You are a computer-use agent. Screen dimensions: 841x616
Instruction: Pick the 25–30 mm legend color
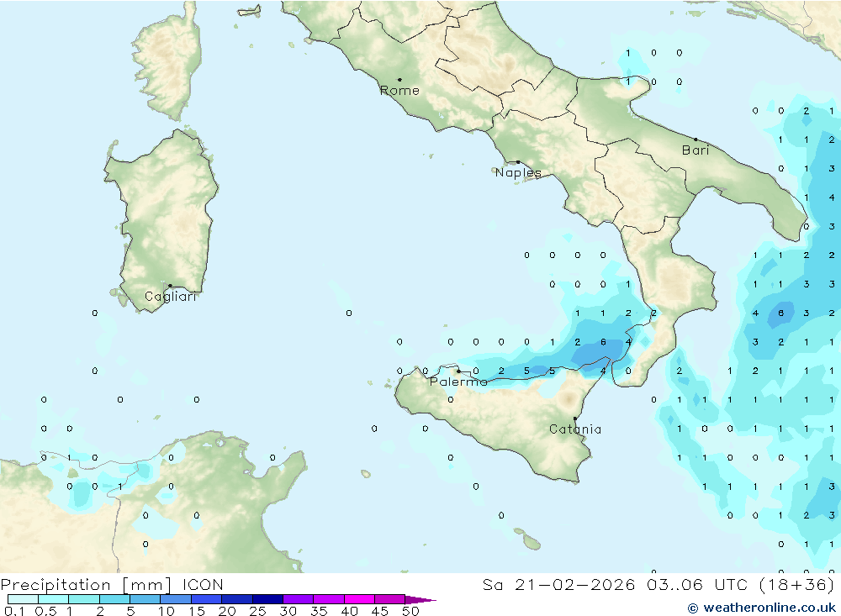pos(267,599)
